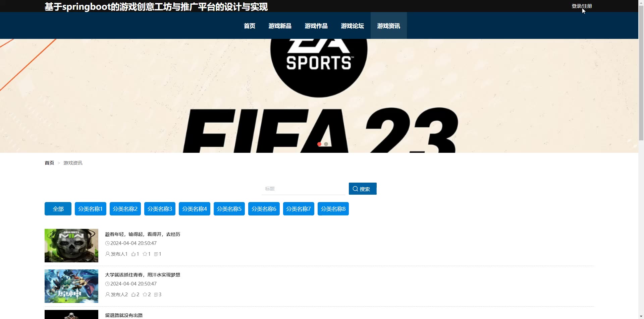Select the first red carousel indicator dot

(319, 144)
